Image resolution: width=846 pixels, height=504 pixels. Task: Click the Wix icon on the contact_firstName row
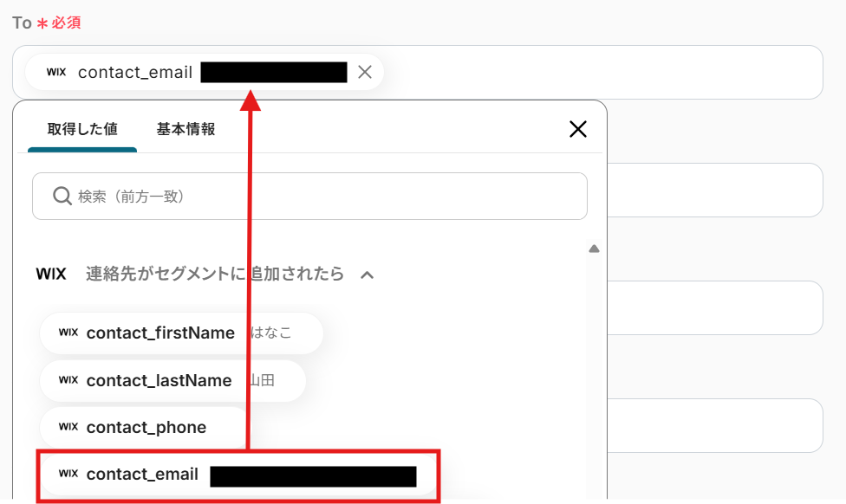tap(68, 333)
